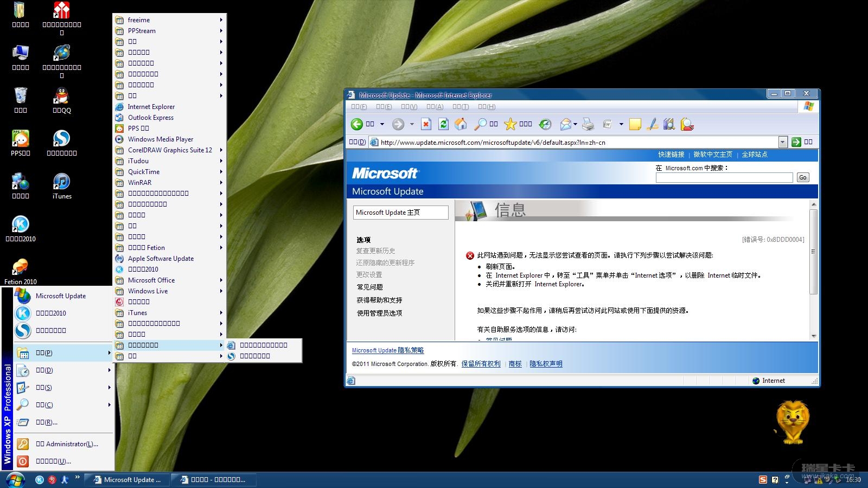
Task: Open the QQ penguin desktop icon
Action: tap(62, 100)
